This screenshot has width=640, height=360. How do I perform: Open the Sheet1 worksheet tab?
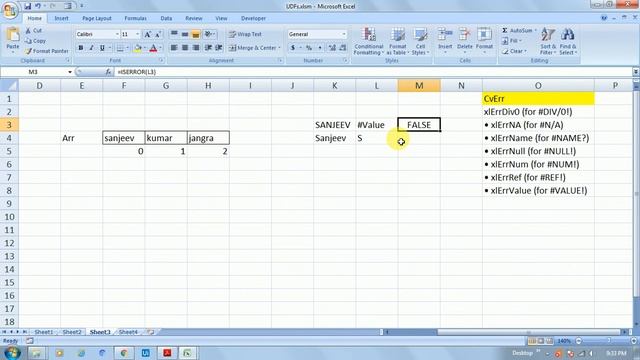pos(44,332)
